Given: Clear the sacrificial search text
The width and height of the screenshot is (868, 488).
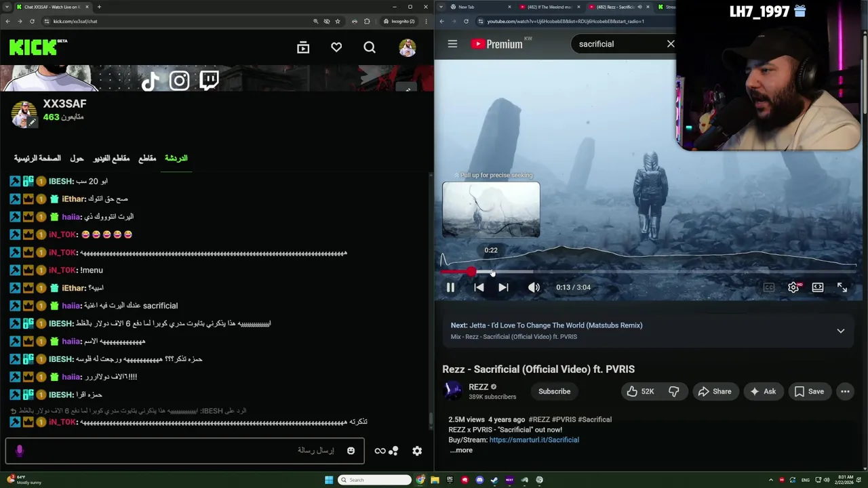Looking at the screenshot, I should pos(671,44).
